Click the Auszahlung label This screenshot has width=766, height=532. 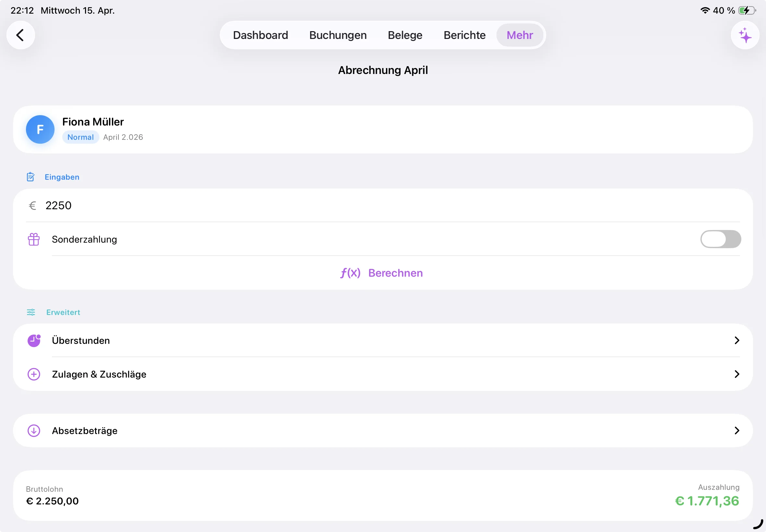tap(719, 487)
